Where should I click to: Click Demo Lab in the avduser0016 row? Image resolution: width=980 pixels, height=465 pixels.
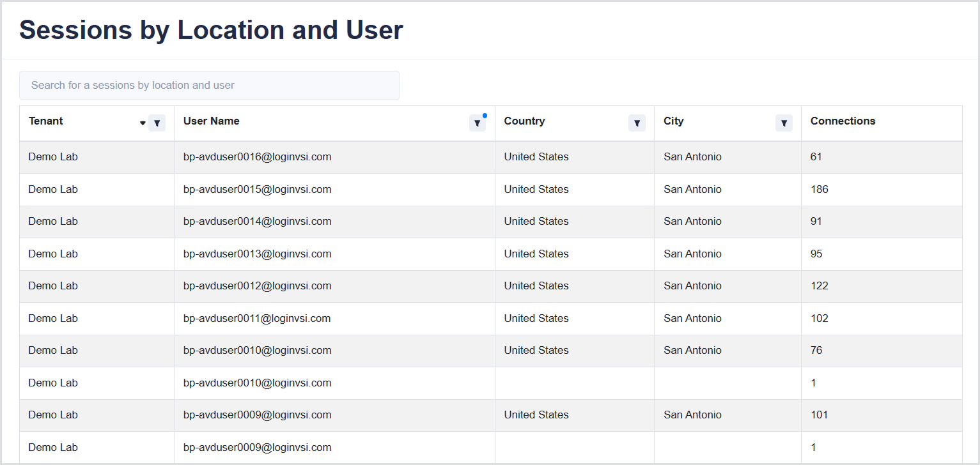pos(53,156)
